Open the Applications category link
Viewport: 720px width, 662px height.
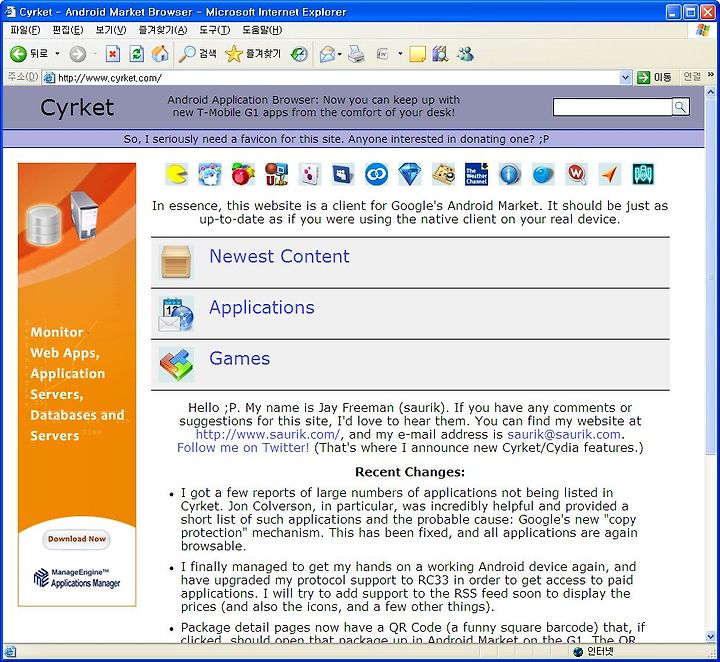[x=262, y=308]
